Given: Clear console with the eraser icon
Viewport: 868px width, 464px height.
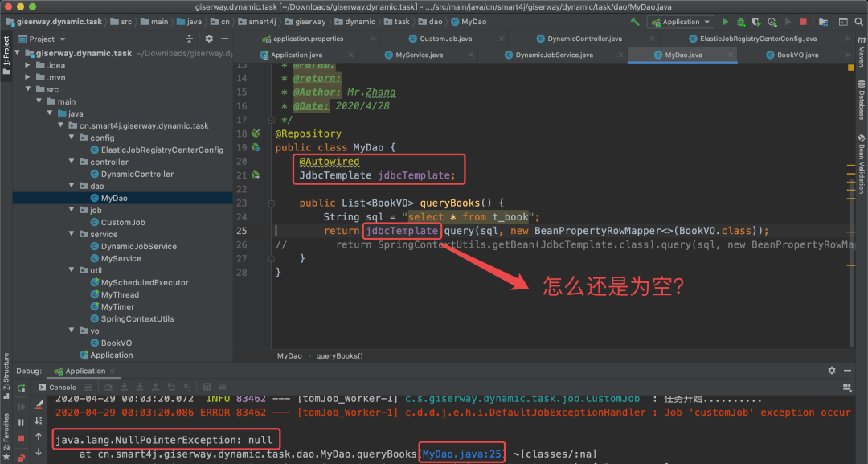Looking at the screenshot, I should [x=39, y=405].
